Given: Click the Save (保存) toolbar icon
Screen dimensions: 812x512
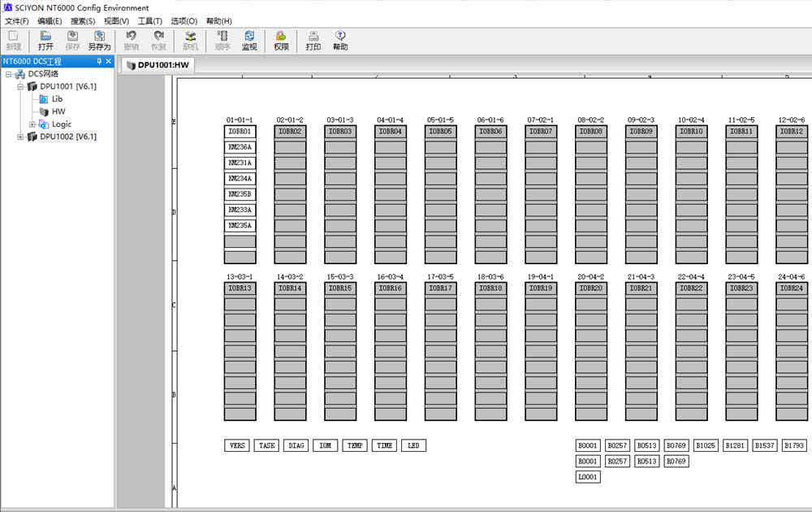Looking at the screenshot, I should pyautogui.click(x=72, y=41).
